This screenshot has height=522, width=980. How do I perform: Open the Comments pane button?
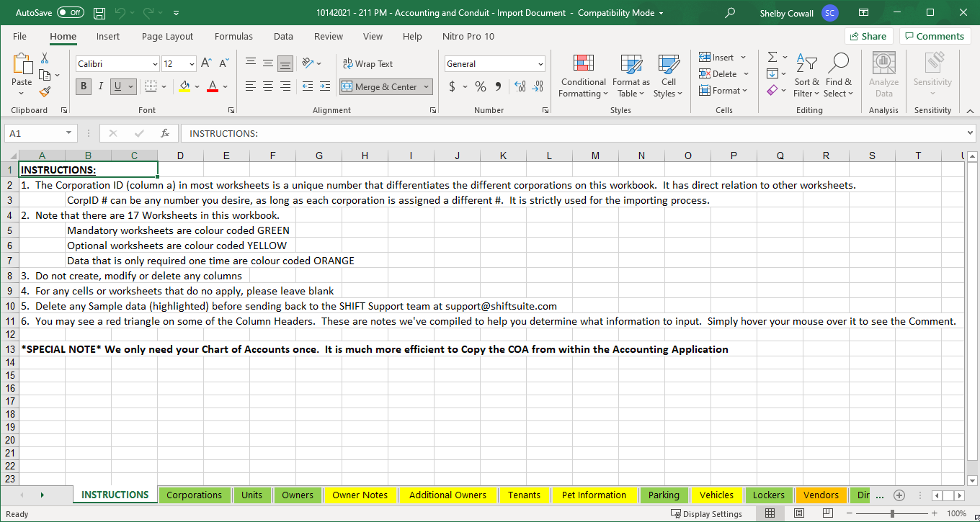point(935,36)
